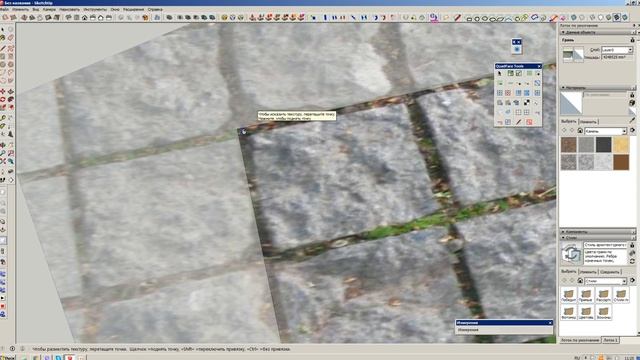640x360 pixels.
Task: Switch to Сочетать tab in Styles panel
Action: pyautogui.click(x=610, y=272)
